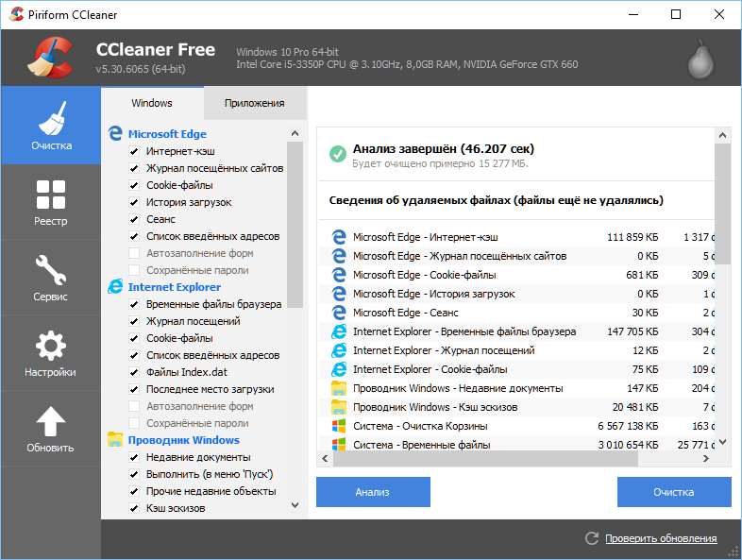Open the Сервис tools section
The image size is (742, 560).
(x=50, y=279)
